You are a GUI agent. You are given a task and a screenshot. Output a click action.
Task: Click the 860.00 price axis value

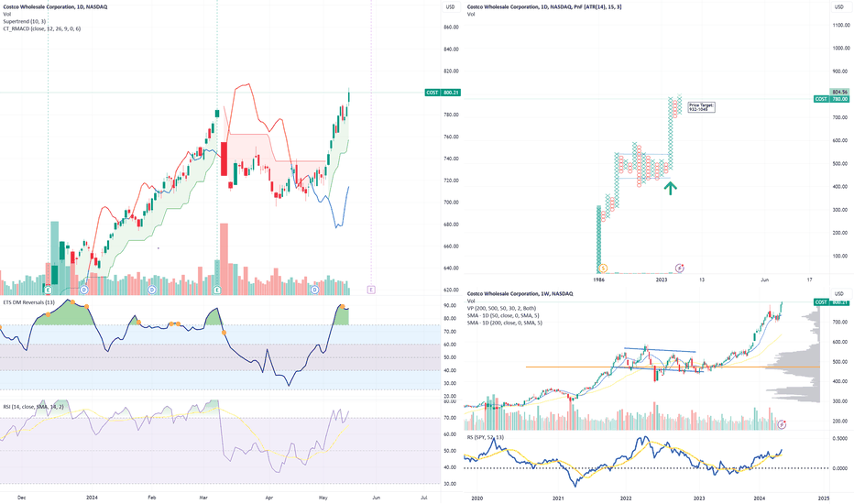(451, 27)
